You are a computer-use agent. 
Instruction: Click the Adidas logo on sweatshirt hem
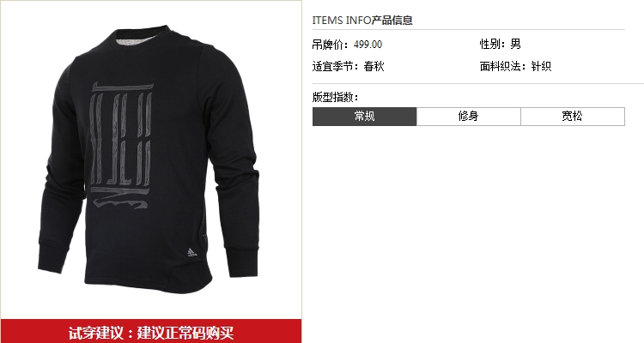(191, 252)
